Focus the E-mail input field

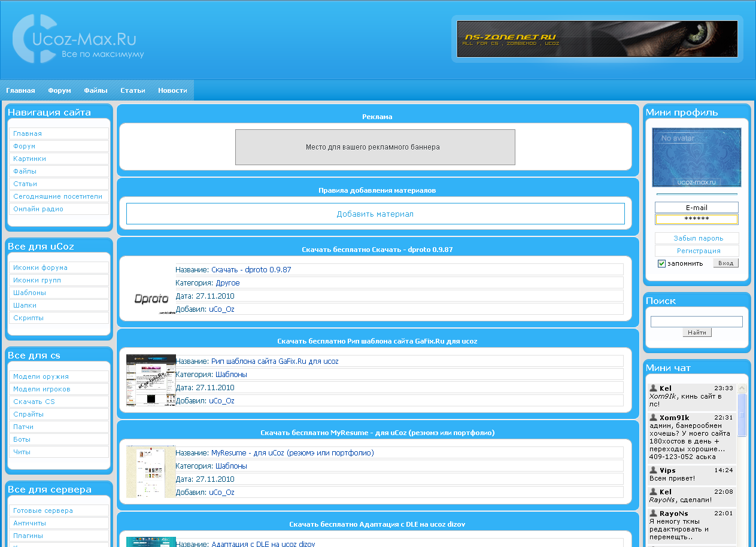point(696,208)
